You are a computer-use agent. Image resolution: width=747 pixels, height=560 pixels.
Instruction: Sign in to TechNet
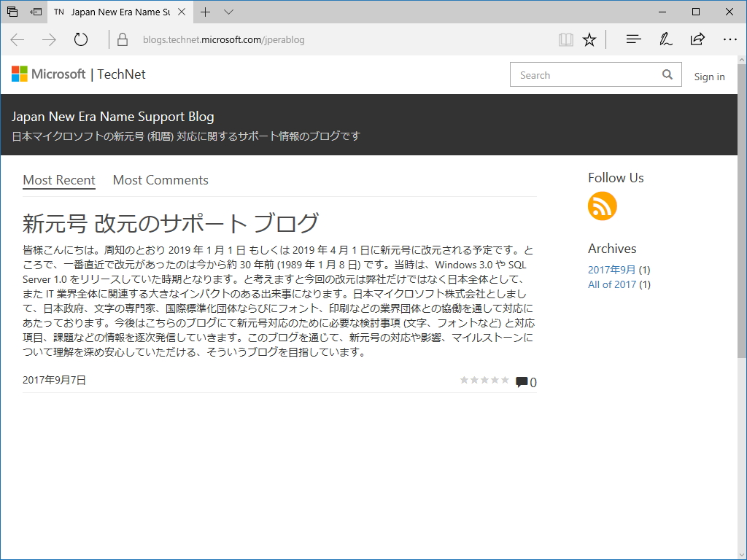[x=709, y=76]
